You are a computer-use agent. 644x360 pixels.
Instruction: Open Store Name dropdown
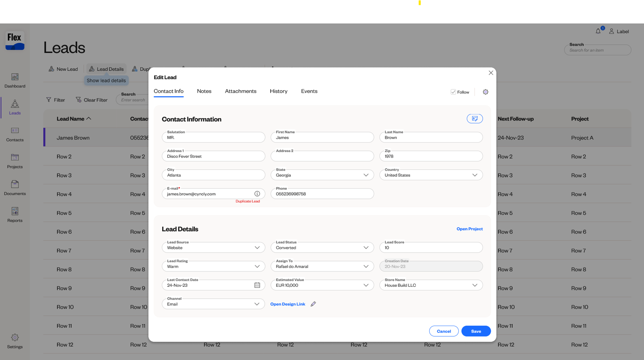click(x=431, y=285)
